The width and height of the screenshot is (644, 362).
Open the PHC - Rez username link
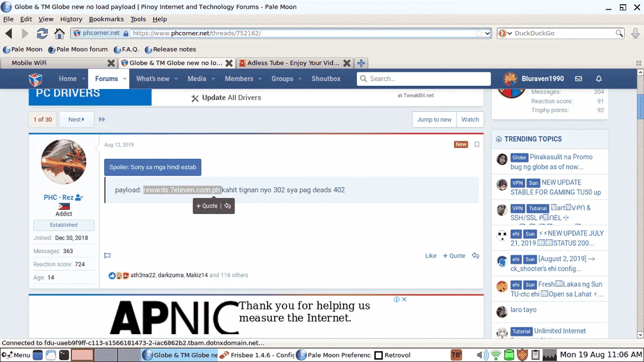pos(58,197)
